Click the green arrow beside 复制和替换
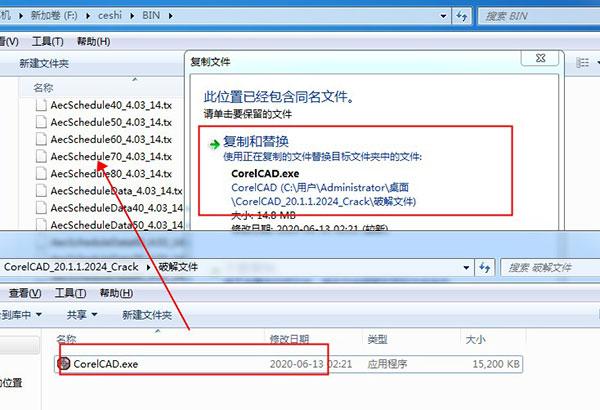 click(215, 144)
